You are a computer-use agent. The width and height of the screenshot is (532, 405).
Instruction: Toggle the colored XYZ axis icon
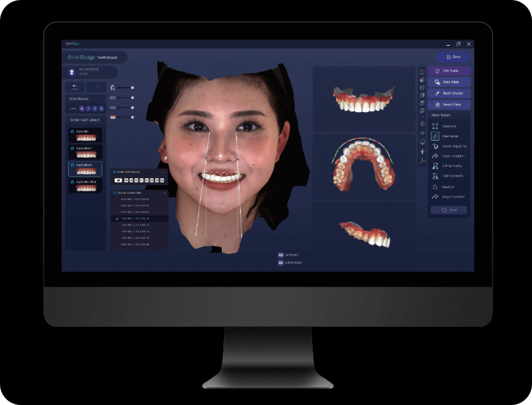(x=422, y=160)
